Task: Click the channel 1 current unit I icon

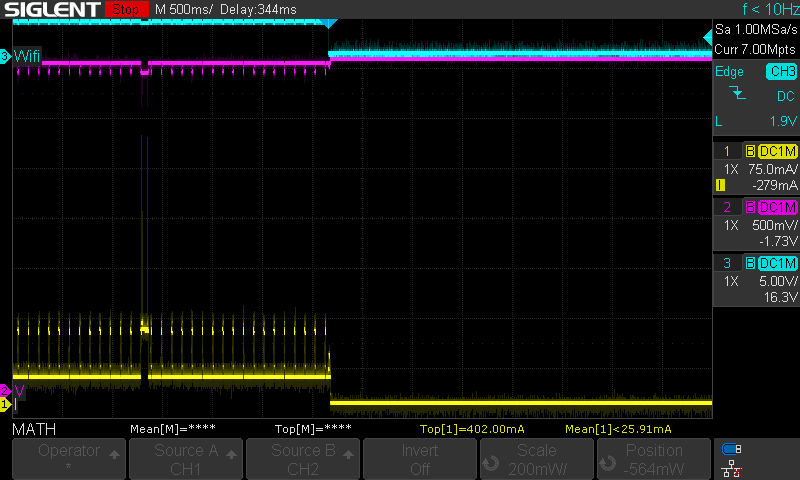Action: pos(720,185)
